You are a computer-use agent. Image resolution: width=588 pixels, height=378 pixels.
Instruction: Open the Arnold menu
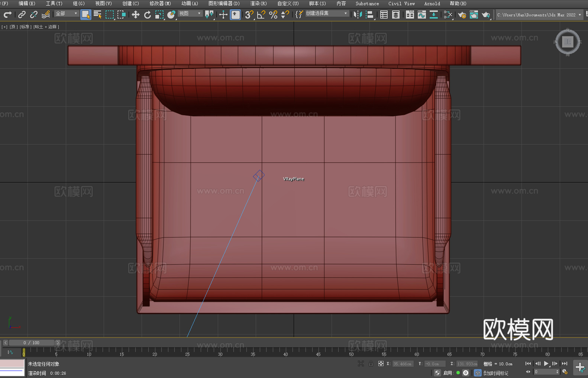(x=432, y=3)
